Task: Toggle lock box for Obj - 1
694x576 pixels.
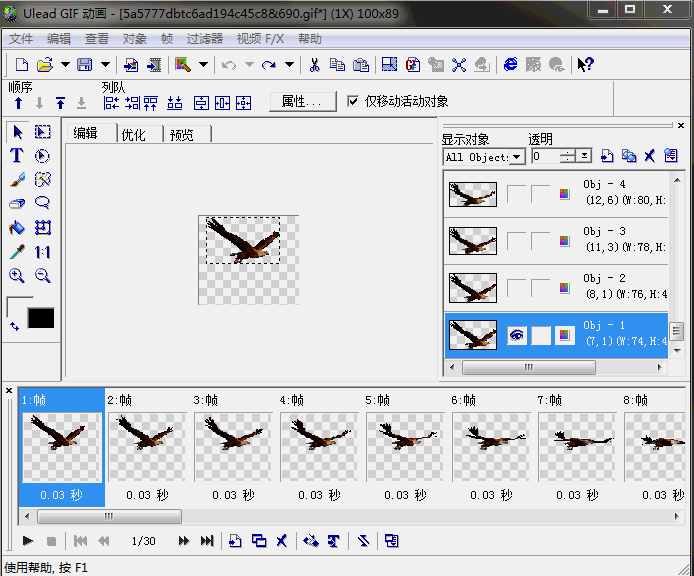Action: 541,335
